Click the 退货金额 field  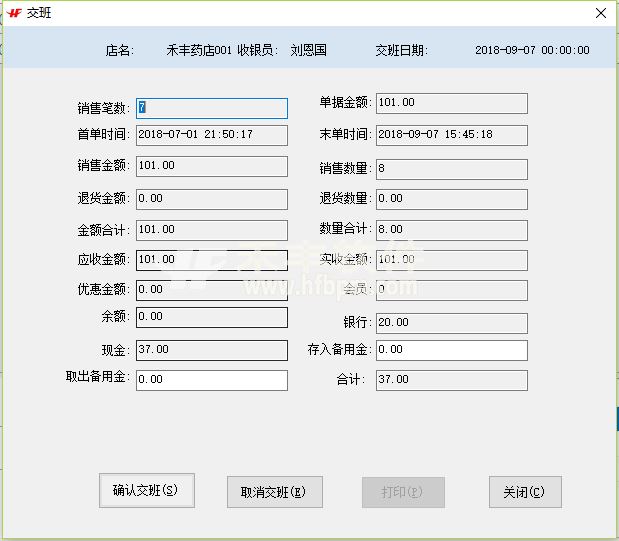click(211, 199)
